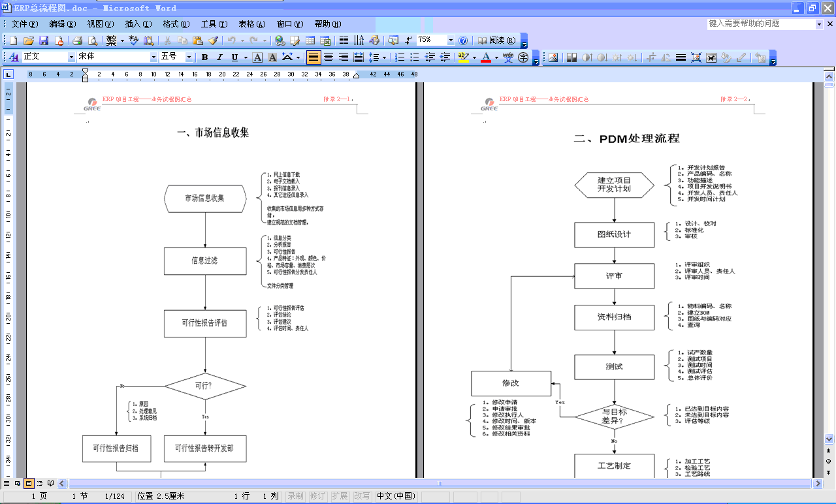Click the Save icon in the toolbar

44,40
